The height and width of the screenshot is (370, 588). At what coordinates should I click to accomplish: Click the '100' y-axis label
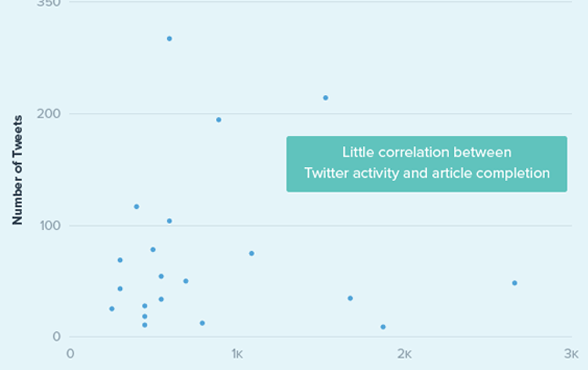tap(54, 225)
